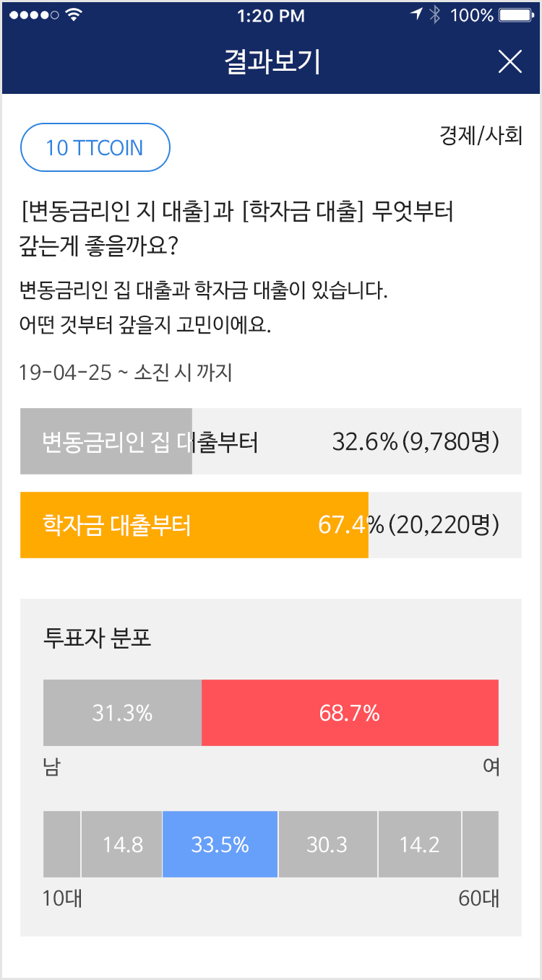
Task: Tap the leftmost 10대 age segment
Action: (61, 844)
